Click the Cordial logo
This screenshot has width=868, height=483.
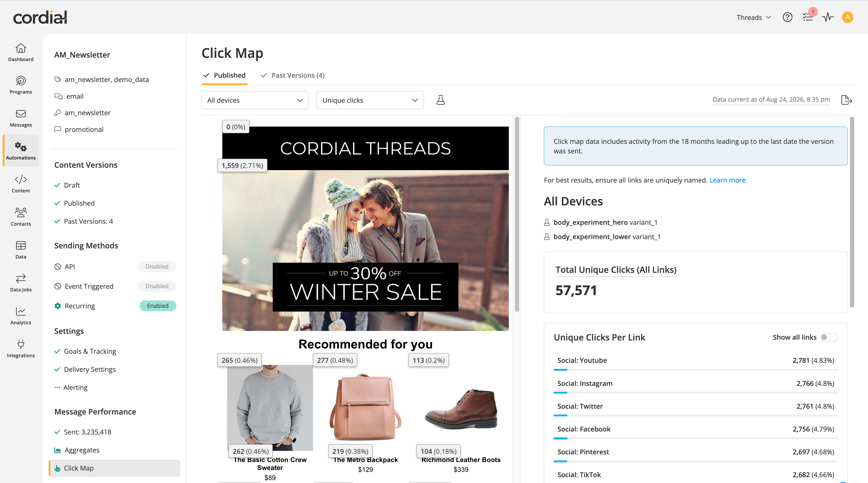pyautogui.click(x=40, y=17)
